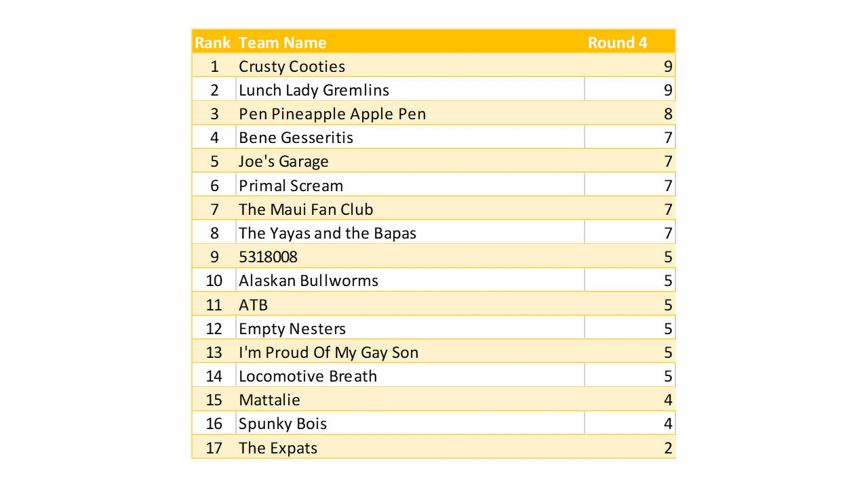Select the Lunch Lady Gremlins cell

coord(314,90)
